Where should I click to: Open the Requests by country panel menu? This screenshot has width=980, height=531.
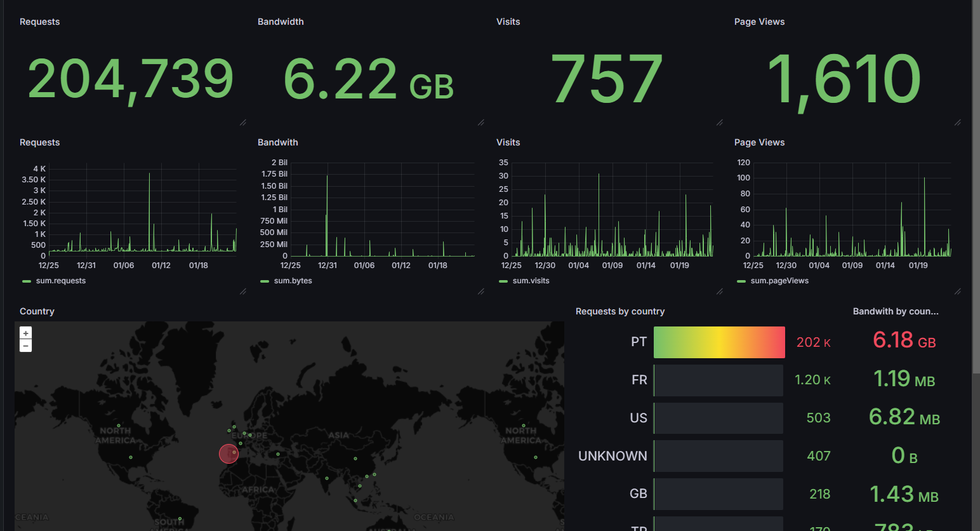coord(620,311)
